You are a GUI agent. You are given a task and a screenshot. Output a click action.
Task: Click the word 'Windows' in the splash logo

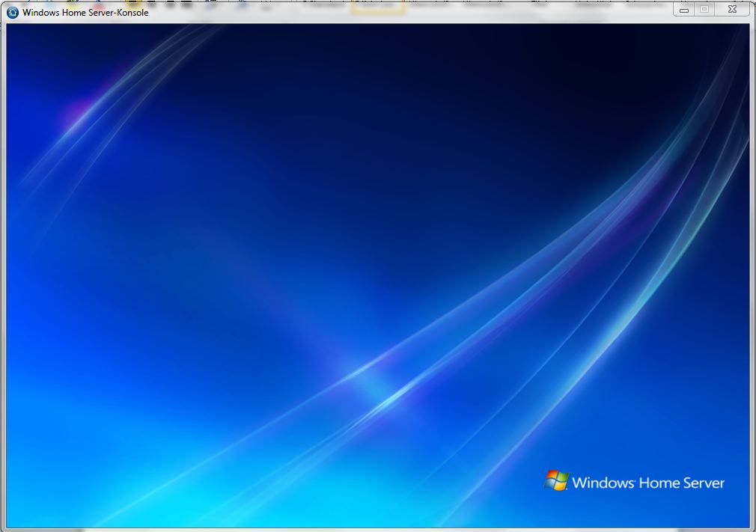(x=603, y=483)
